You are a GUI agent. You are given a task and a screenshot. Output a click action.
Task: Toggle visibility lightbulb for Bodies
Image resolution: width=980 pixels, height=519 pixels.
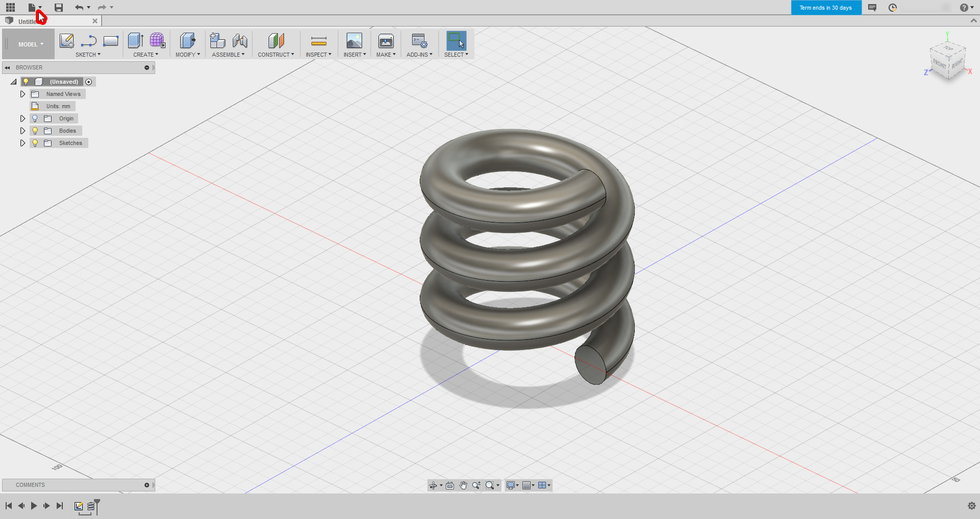click(x=35, y=131)
